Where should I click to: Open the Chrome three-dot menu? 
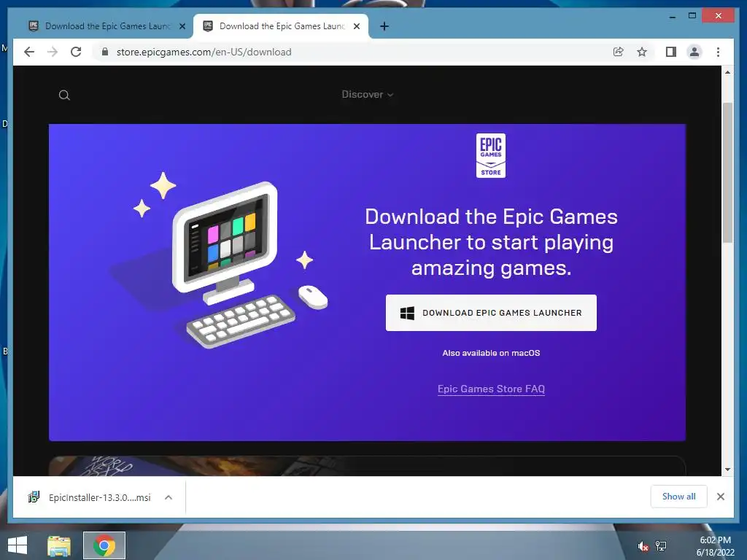(x=718, y=52)
